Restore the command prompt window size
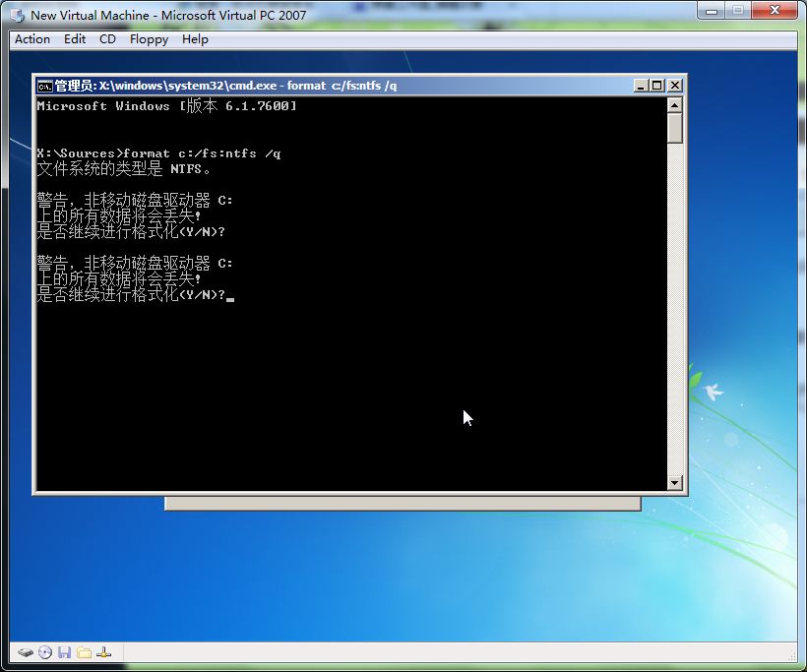This screenshot has height=672, width=807. tap(655, 86)
